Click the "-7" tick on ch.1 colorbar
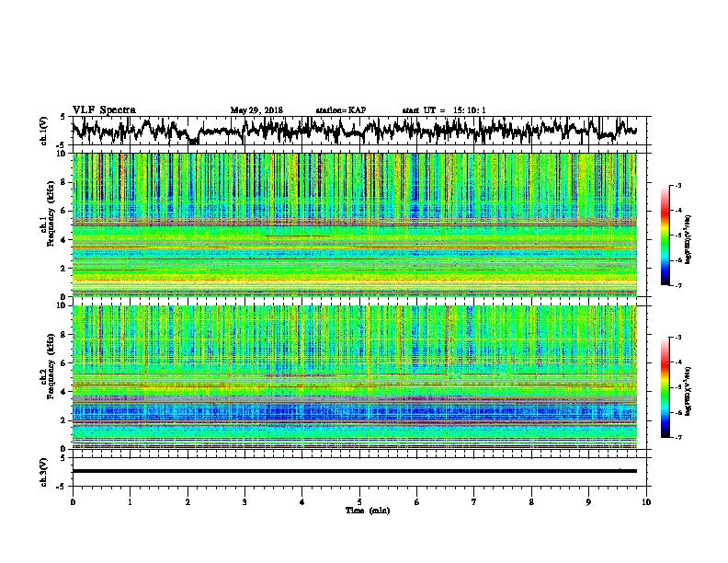The height and width of the screenshot is (563, 728). [x=678, y=285]
